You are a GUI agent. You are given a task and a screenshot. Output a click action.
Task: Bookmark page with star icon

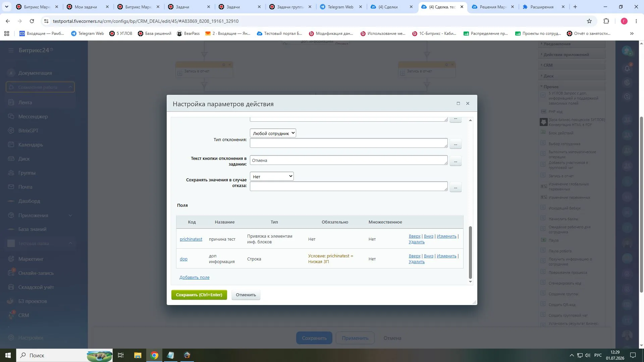coord(589,21)
